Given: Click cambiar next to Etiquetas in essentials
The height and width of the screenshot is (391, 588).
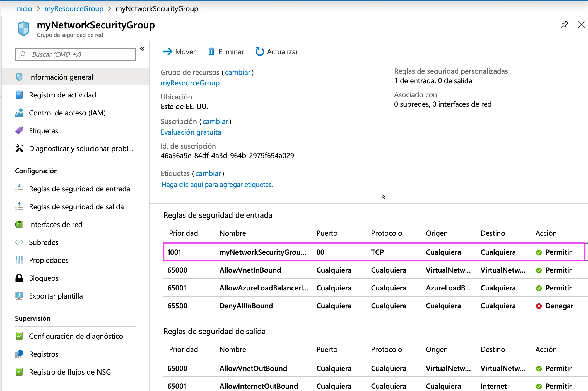Looking at the screenshot, I should point(208,173).
